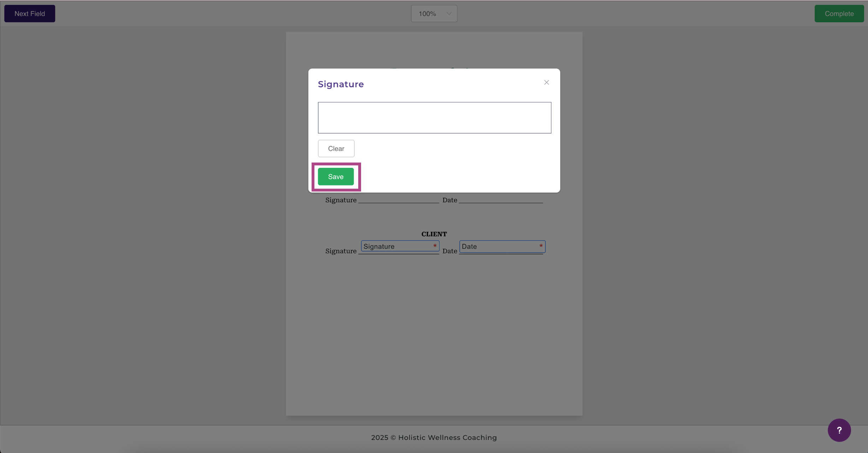Click red asterisk on Date field
This screenshot has width=868, height=453.
(x=541, y=246)
